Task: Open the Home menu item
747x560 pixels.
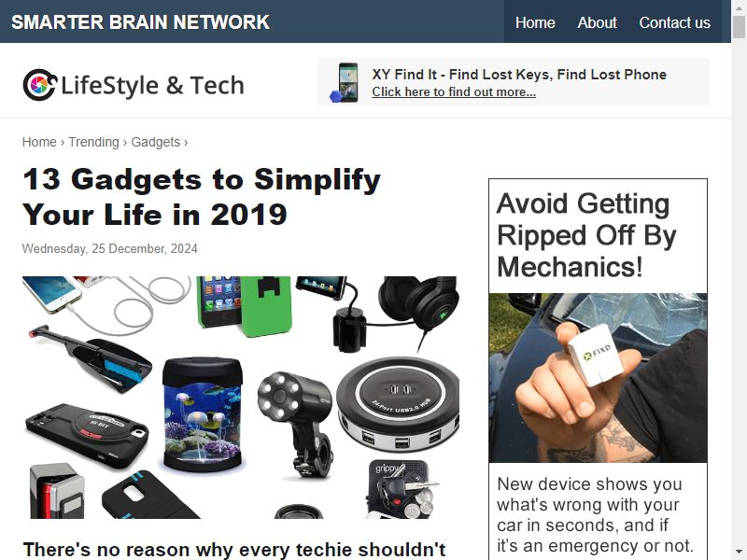Action: (x=535, y=22)
